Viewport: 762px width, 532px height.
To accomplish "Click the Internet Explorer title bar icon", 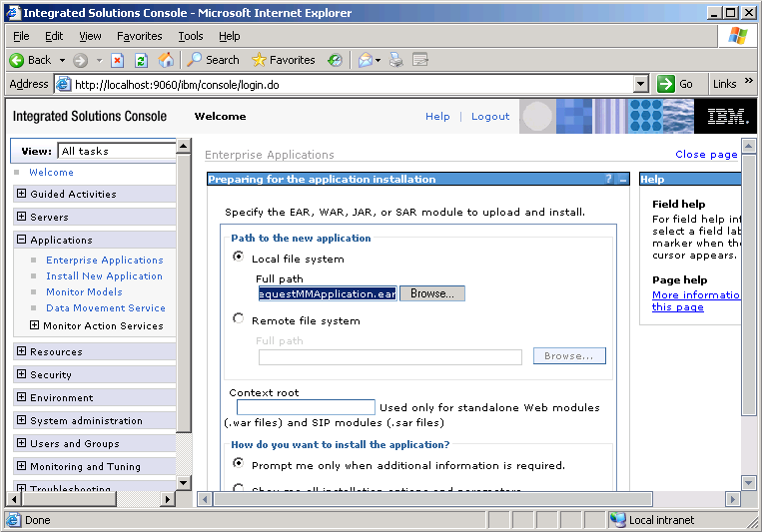I will coord(13,13).
